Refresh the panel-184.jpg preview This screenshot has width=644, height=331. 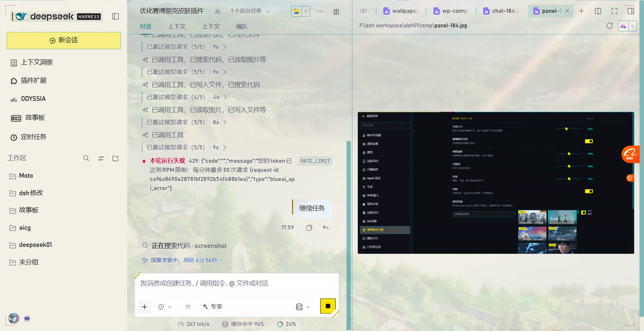tap(609, 25)
